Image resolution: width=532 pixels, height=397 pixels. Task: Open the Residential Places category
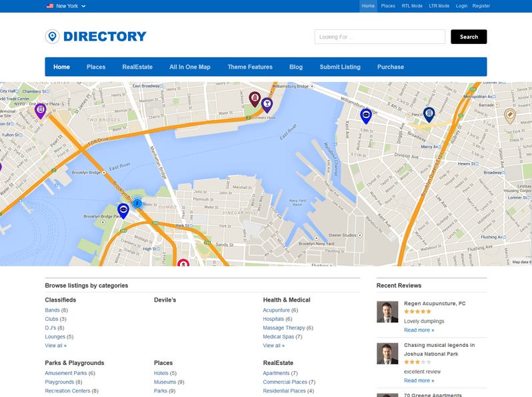(x=284, y=390)
